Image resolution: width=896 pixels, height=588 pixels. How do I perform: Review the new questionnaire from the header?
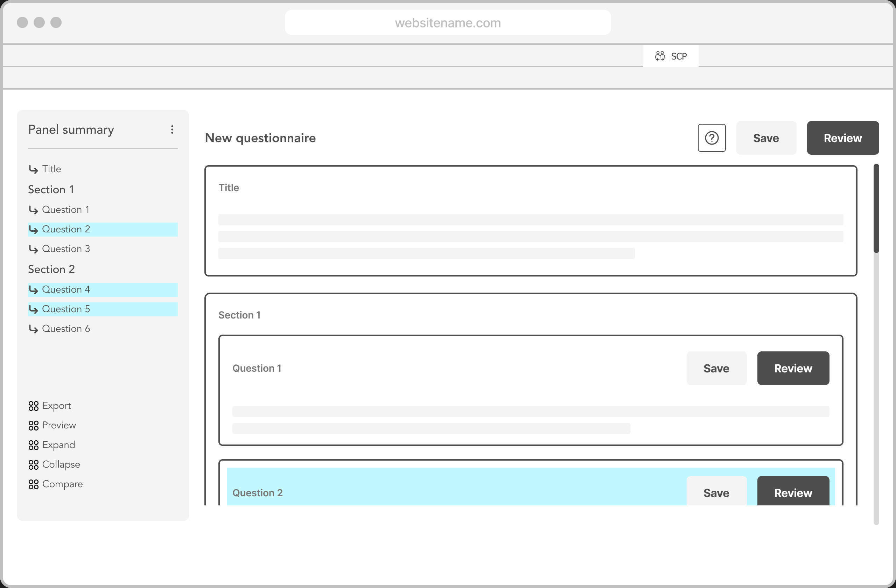(842, 138)
